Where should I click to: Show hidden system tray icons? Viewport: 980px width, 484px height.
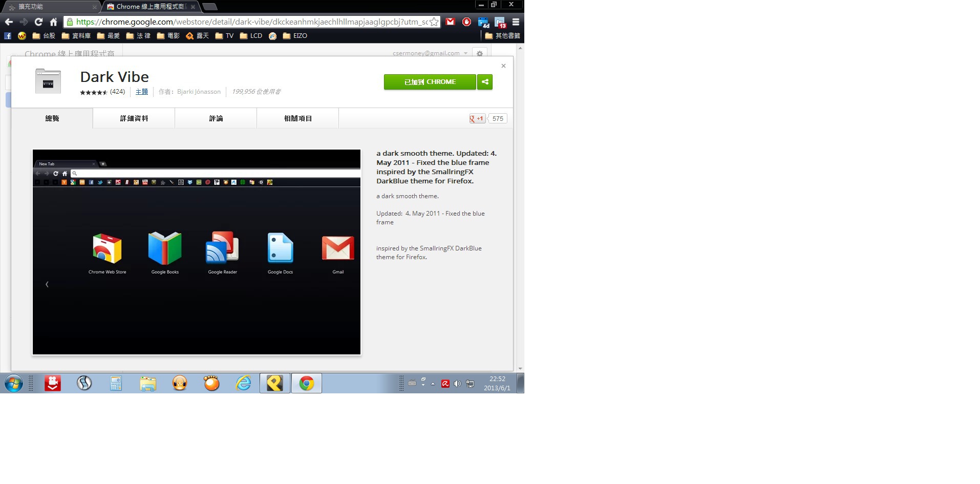(433, 384)
